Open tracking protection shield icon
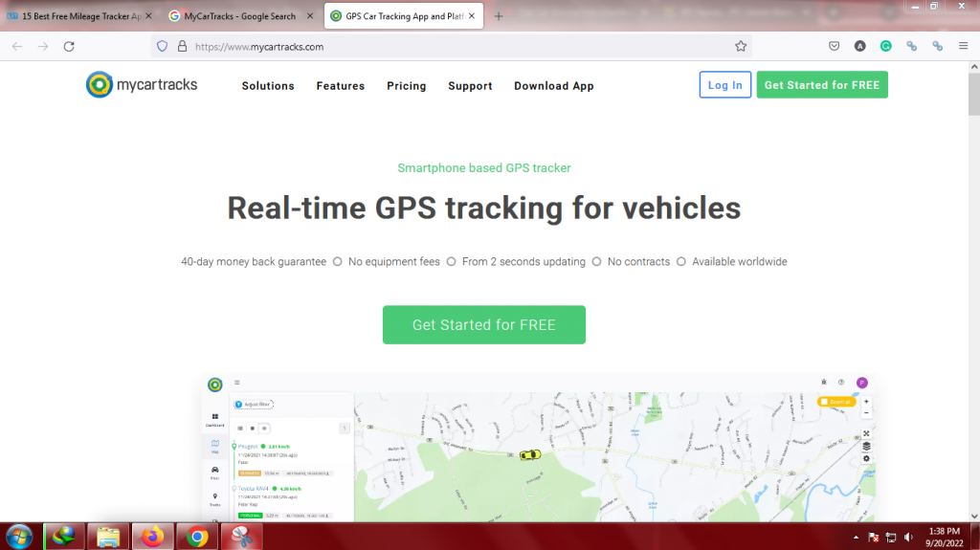 163,46
